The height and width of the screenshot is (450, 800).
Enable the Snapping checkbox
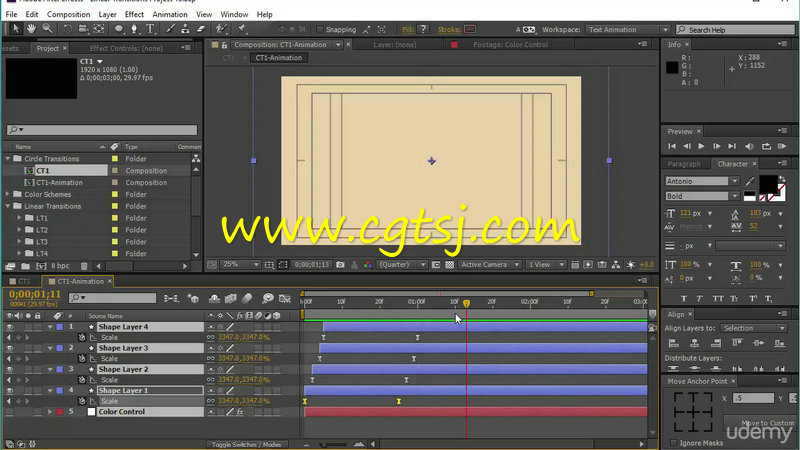point(320,30)
